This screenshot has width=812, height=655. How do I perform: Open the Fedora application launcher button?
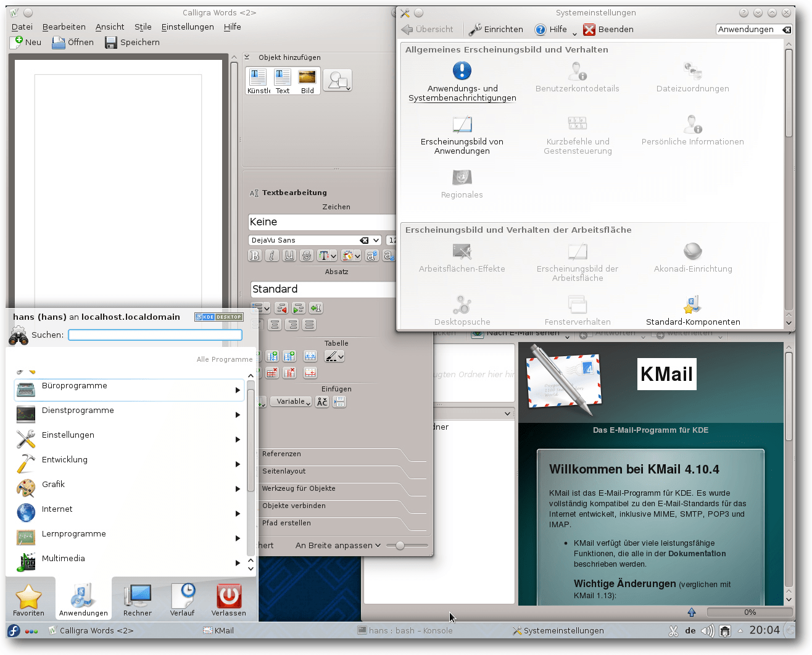pyautogui.click(x=14, y=630)
